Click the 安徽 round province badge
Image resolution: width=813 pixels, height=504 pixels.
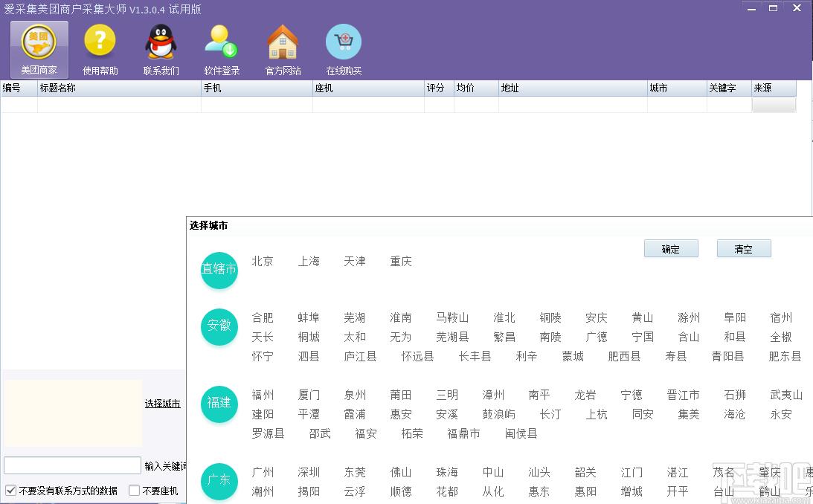[219, 326]
